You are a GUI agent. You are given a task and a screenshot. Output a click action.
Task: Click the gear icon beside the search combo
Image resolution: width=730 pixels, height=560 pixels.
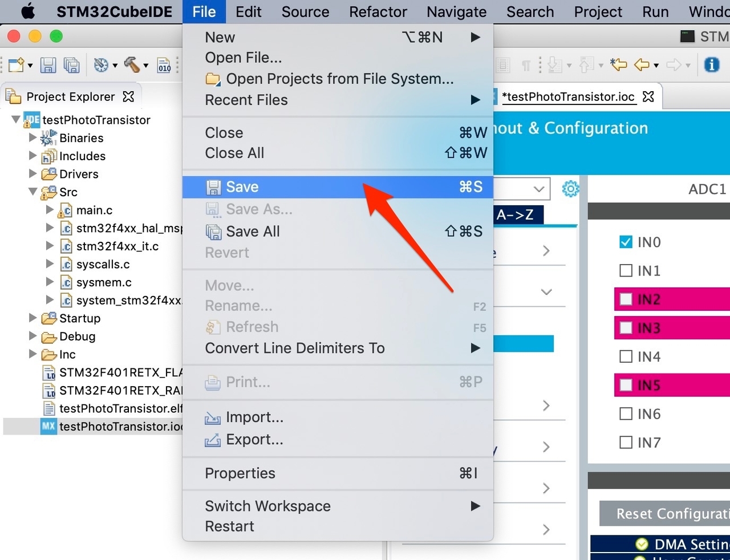point(571,189)
